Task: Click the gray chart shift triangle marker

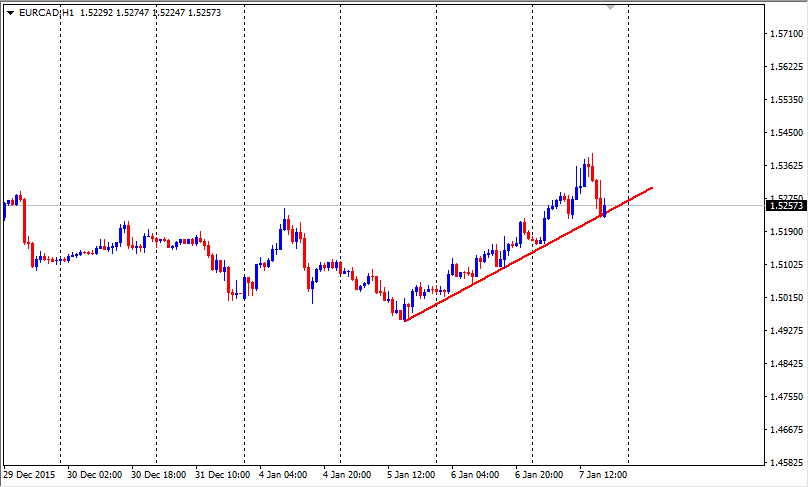Action: pyautogui.click(x=610, y=7)
